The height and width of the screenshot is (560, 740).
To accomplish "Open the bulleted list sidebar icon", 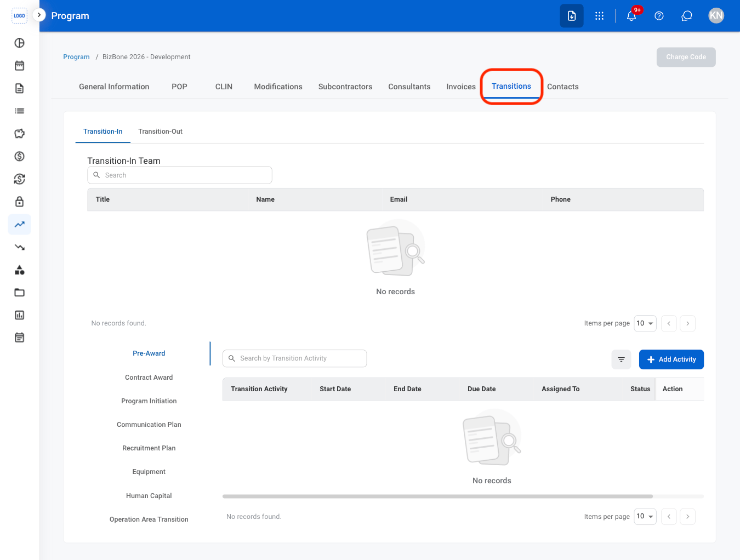I will click(x=19, y=111).
